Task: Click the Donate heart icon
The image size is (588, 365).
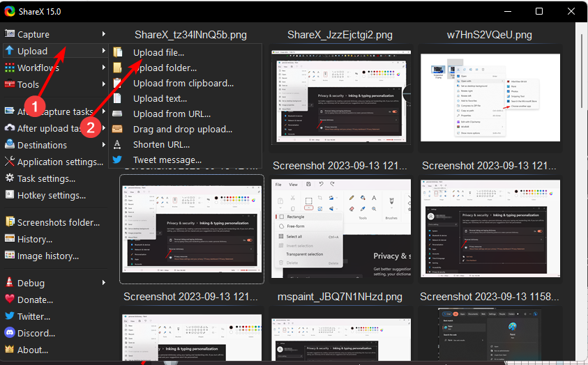Action: [x=9, y=299]
